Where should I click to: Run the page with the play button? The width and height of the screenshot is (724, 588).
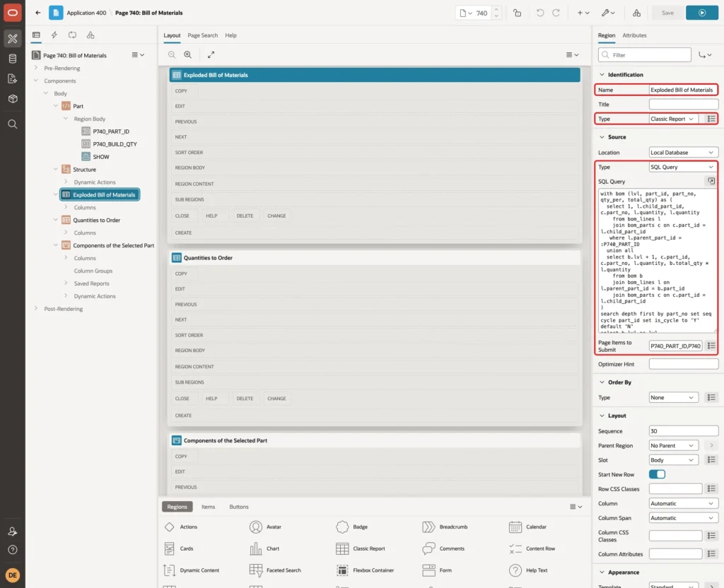pos(702,13)
